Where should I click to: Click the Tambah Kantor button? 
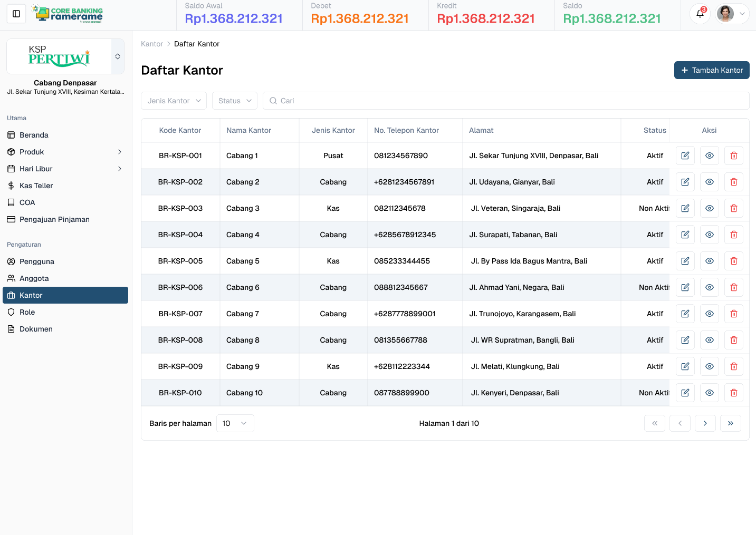(711, 70)
